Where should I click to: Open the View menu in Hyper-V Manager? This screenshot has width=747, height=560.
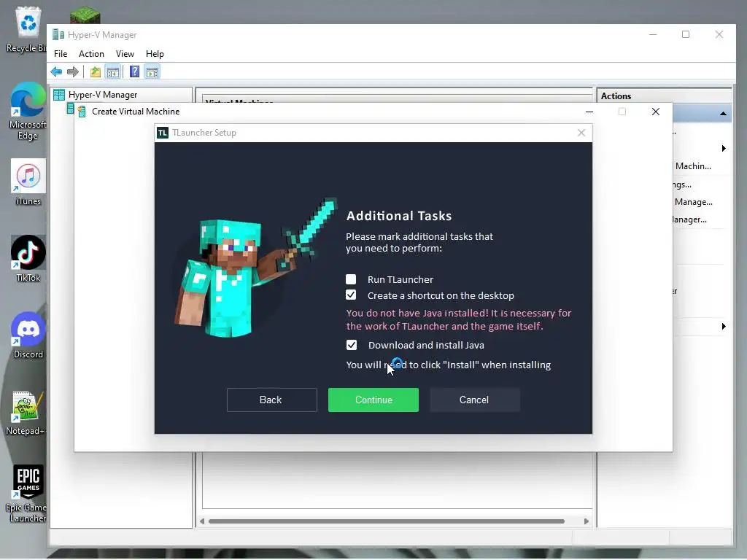[125, 54]
